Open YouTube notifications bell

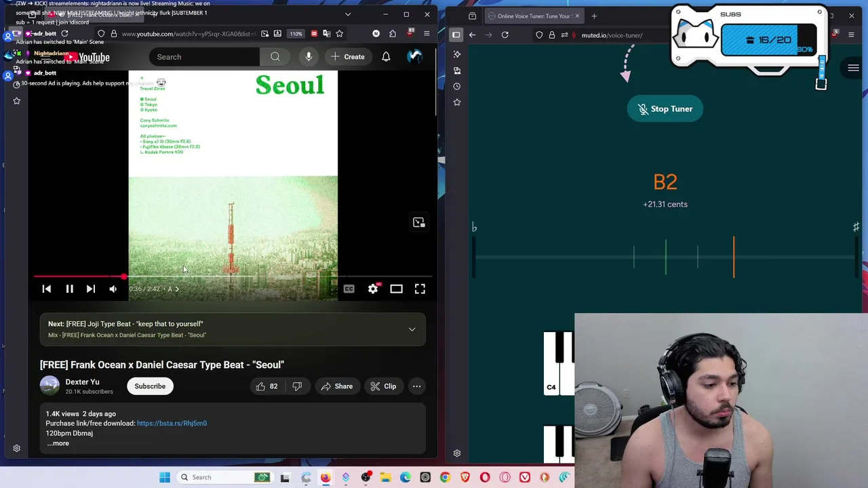[386, 57]
